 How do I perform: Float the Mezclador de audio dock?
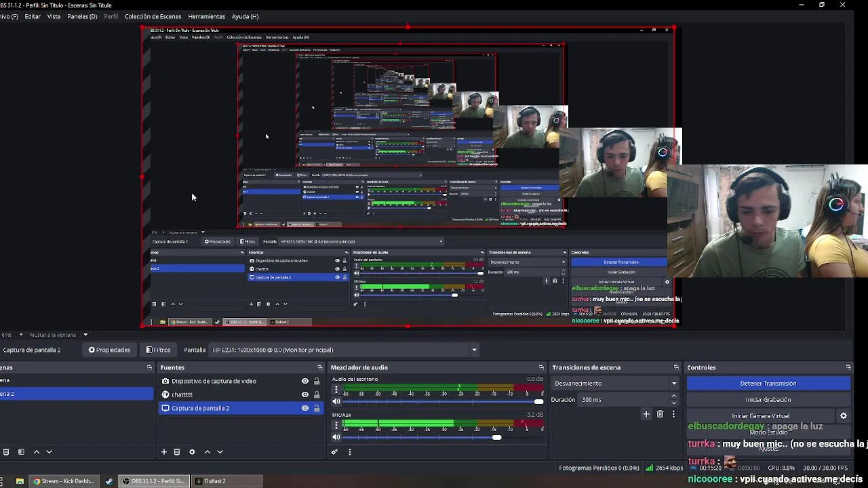pos(541,367)
